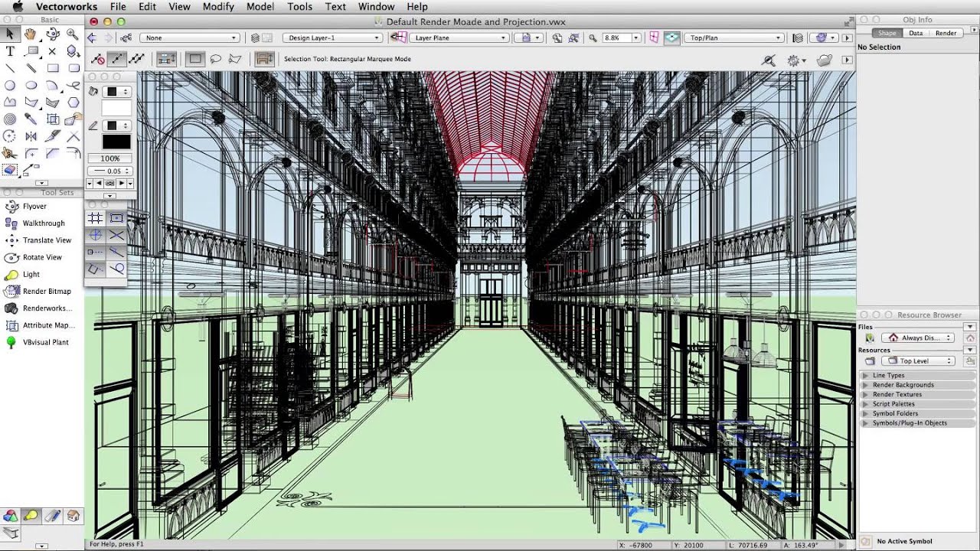Toggle Unrestricted Interactive Scaling mode
This screenshot has width=980, height=551.
click(136, 59)
